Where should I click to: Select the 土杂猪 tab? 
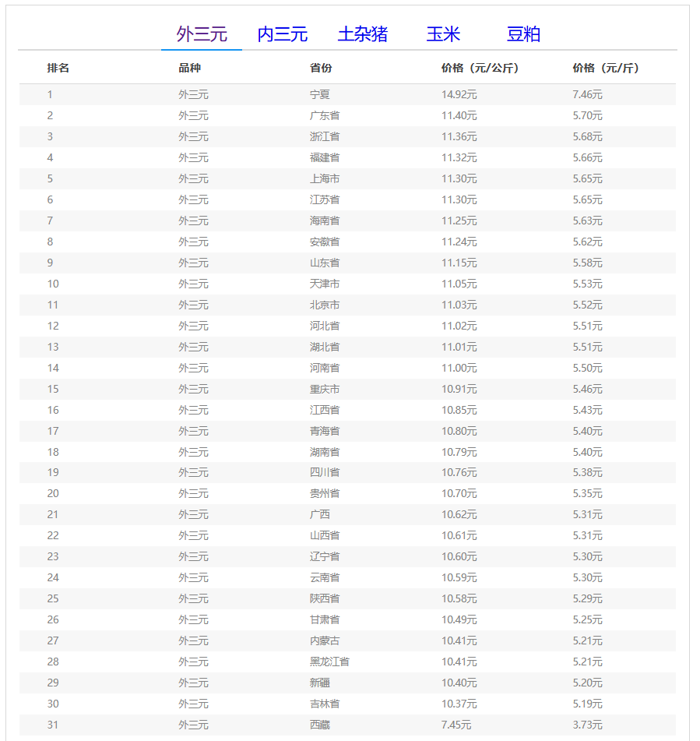pyautogui.click(x=362, y=34)
